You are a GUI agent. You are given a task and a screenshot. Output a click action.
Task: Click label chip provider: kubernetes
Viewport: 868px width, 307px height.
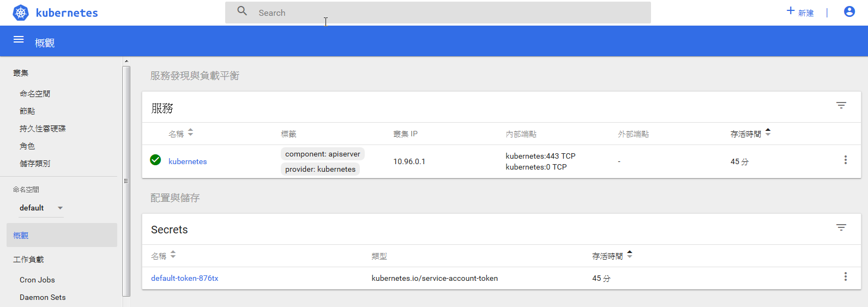click(x=321, y=169)
